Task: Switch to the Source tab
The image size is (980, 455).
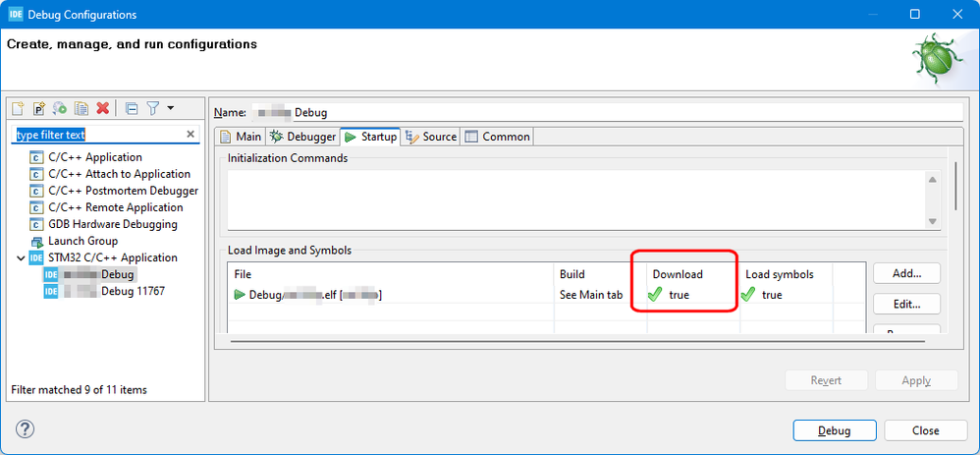Action: click(431, 137)
